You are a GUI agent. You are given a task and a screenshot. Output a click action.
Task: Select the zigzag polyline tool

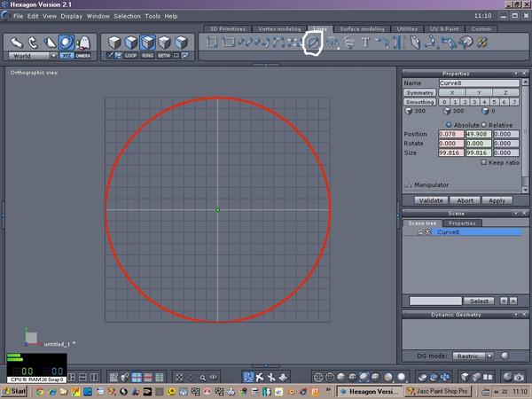246,43
